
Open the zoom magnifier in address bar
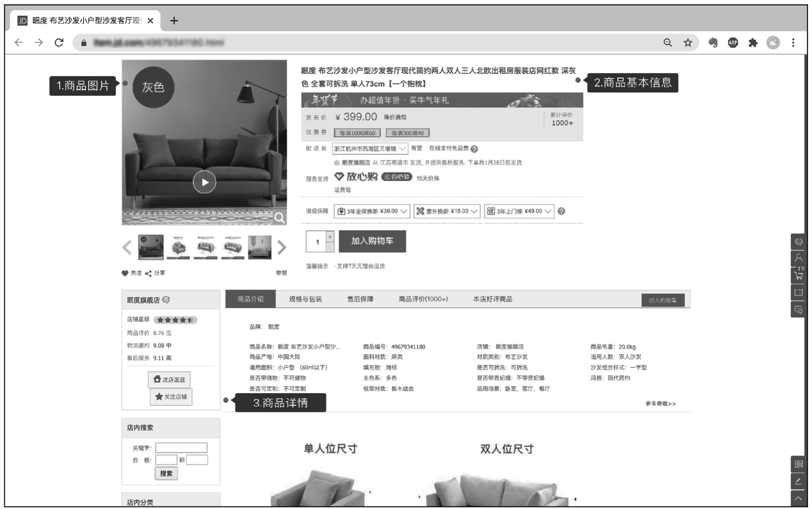667,43
